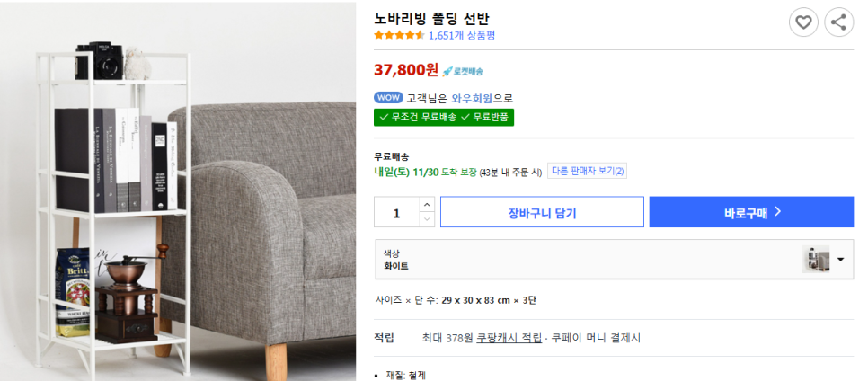Click the share icon button
The width and height of the screenshot is (868, 381).
pyautogui.click(x=838, y=22)
